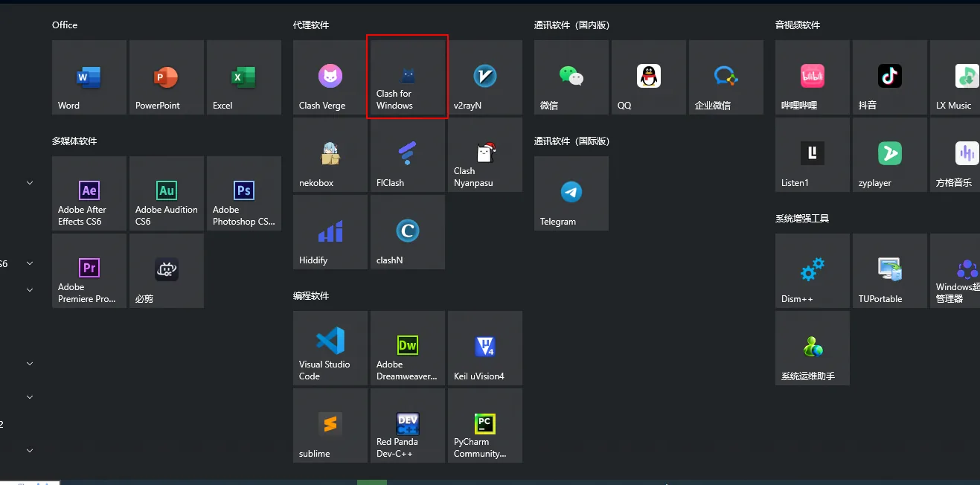Click the 多媒体软件 group header

click(x=74, y=141)
